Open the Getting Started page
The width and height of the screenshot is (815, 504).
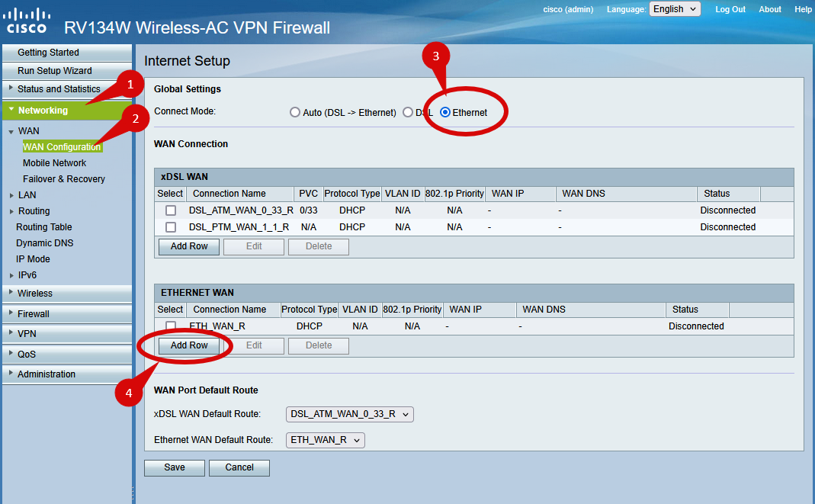click(x=67, y=53)
